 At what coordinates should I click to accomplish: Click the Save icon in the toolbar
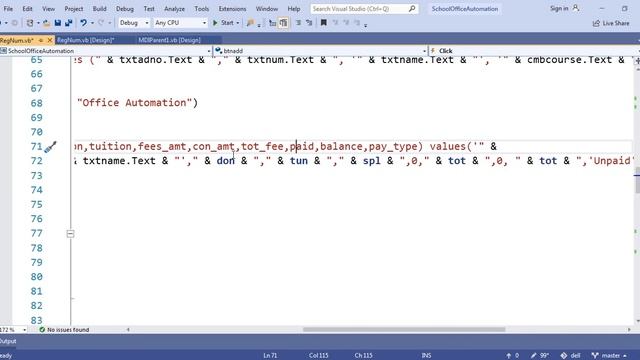click(58, 23)
